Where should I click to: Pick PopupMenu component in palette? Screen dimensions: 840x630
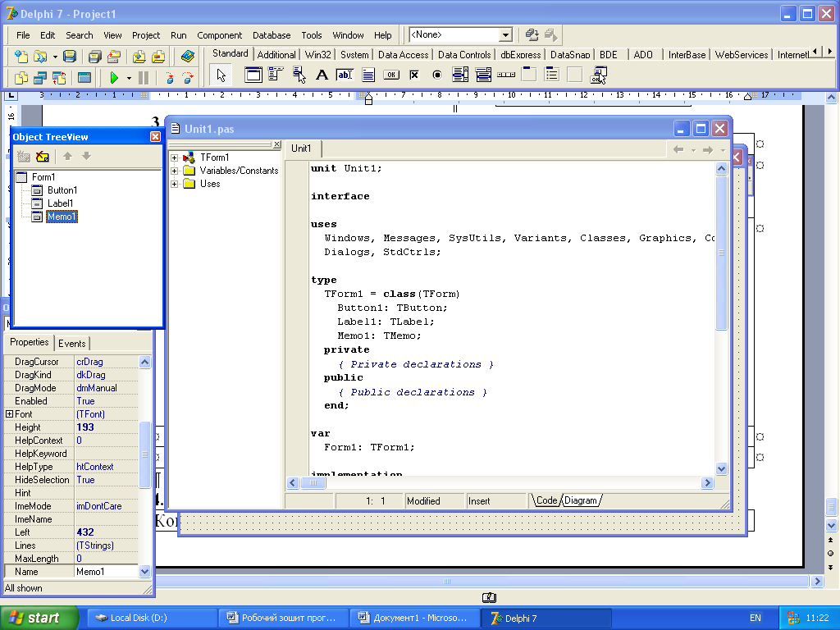click(x=299, y=75)
